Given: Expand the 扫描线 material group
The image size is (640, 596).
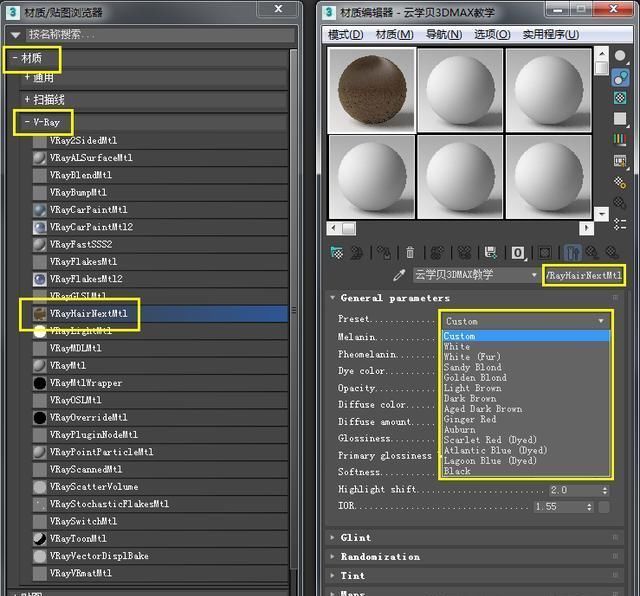Looking at the screenshot, I should coord(27,99).
